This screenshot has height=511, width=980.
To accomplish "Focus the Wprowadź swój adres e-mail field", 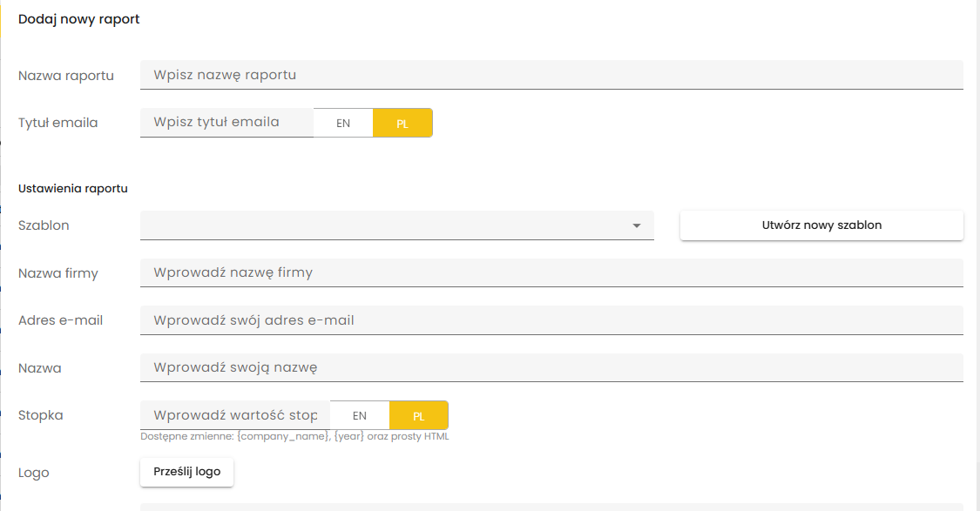I will click(551, 320).
